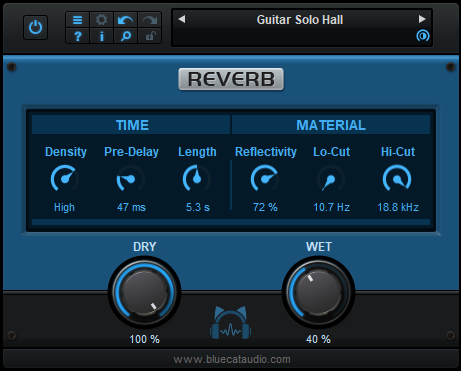Toggle the padlock lock icon

click(x=149, y=36)
